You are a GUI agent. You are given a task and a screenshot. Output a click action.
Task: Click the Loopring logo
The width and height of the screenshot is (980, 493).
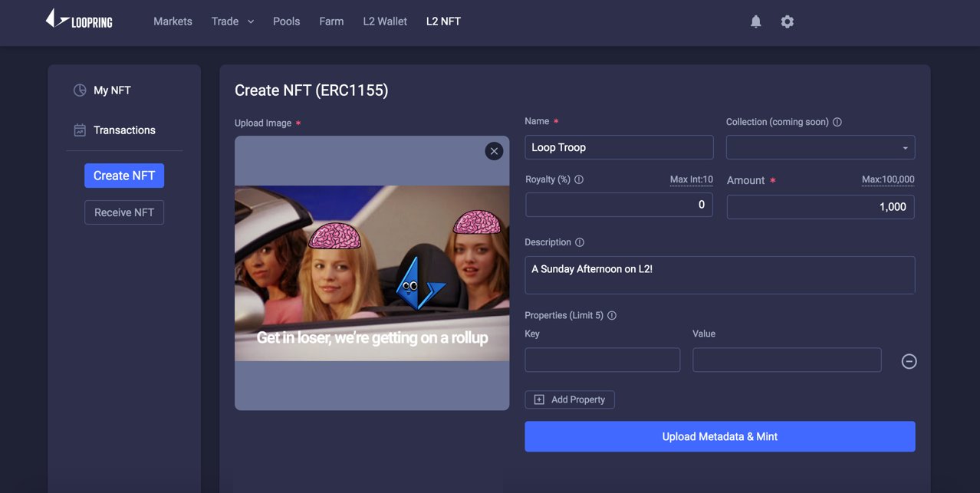(x=78, y=21)
